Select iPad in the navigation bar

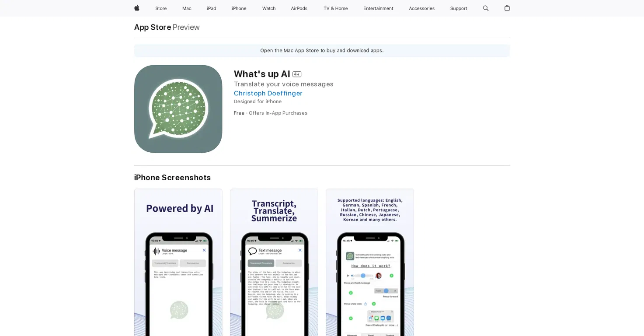point(212,8)
